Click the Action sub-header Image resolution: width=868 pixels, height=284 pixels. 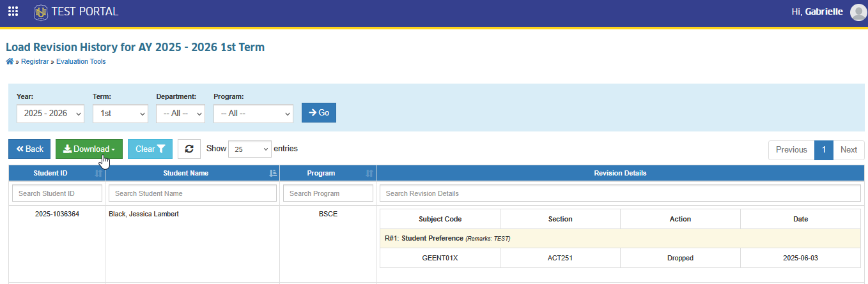tap(680, 219)
